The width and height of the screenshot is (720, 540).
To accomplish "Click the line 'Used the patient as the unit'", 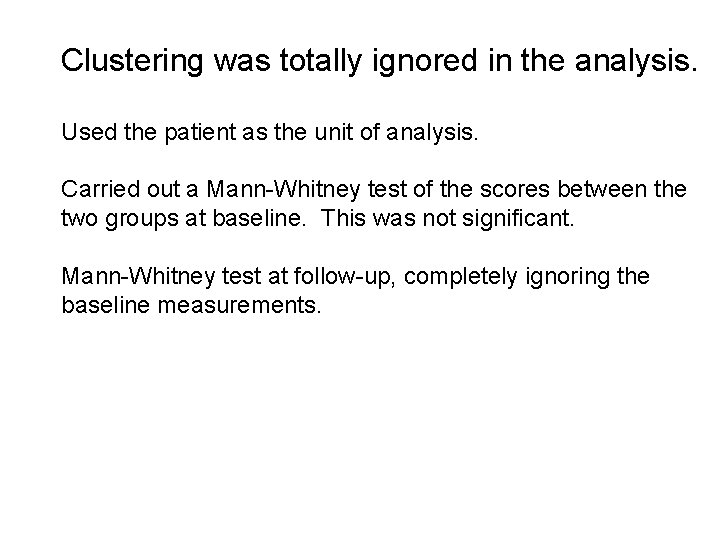I will coord(270,132).
